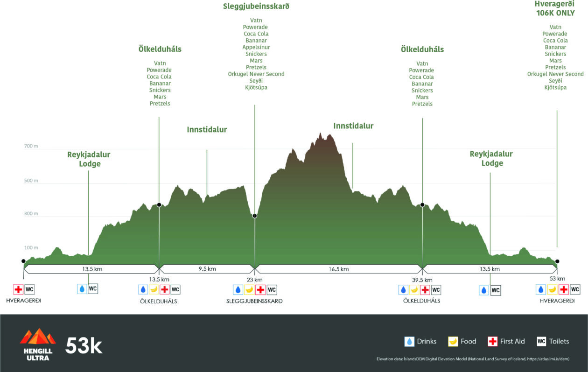Click 'Seyði' under Hveragerði 106K list

pyautogui.click(x=555, y=81)
